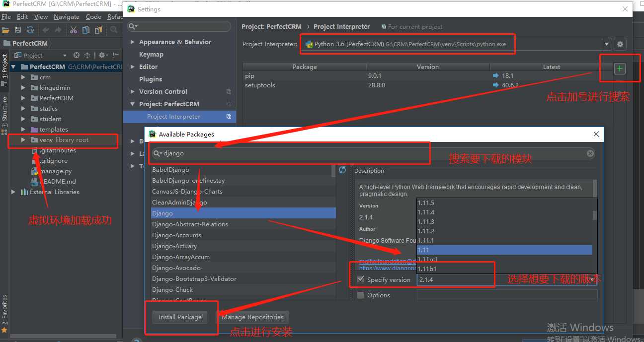Select version 1.11 from list
Screen dimensions: 644x342
(504, 250)
